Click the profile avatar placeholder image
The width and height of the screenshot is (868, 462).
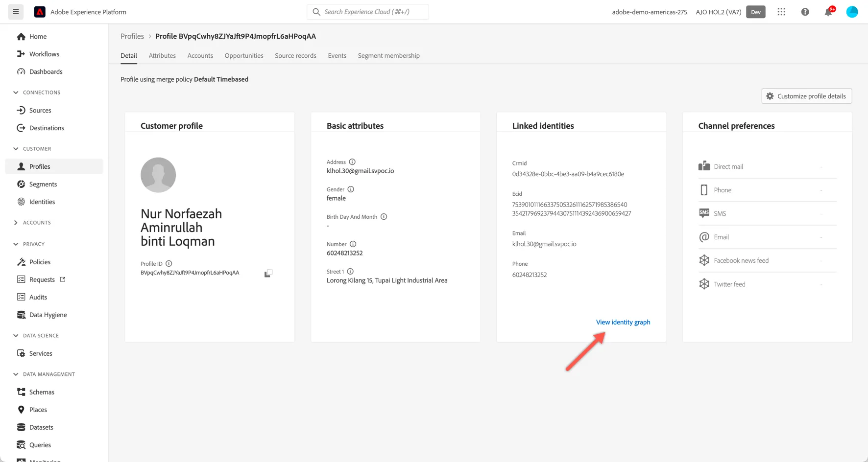point(158,175)
